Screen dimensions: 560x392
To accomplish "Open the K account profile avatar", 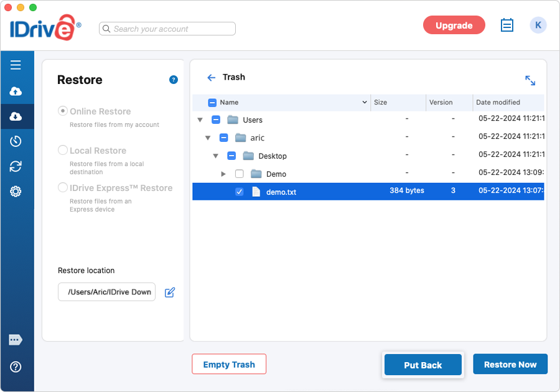I will click(538, 25).
